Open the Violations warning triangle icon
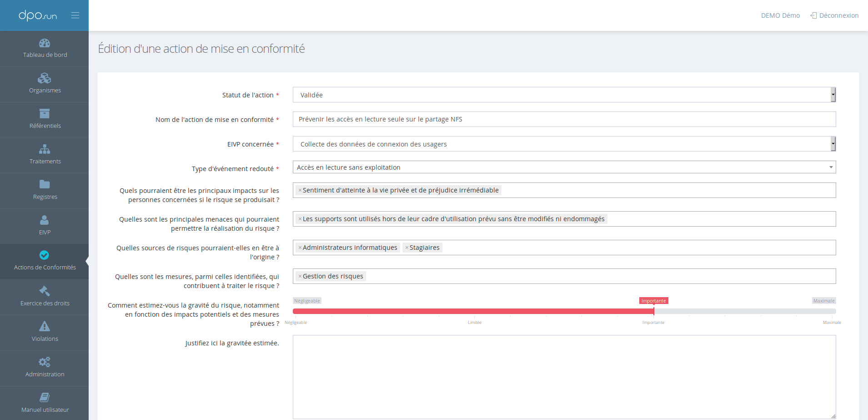Screen dimensions: 868x420 (x=45, y=326)
